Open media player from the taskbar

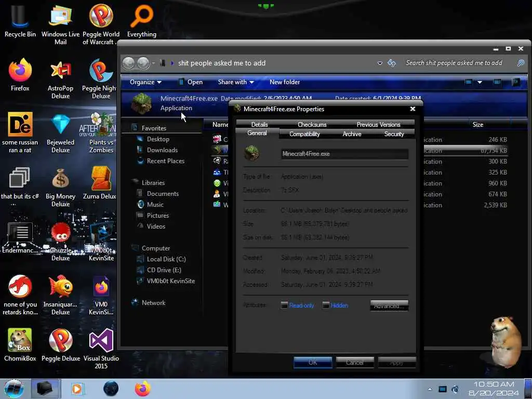pos(77,389)
